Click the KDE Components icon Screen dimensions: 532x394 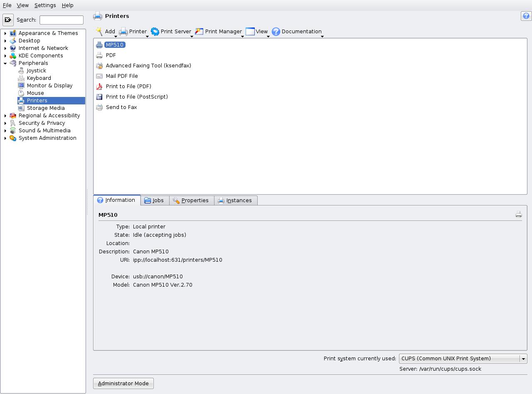click(13, 55)
